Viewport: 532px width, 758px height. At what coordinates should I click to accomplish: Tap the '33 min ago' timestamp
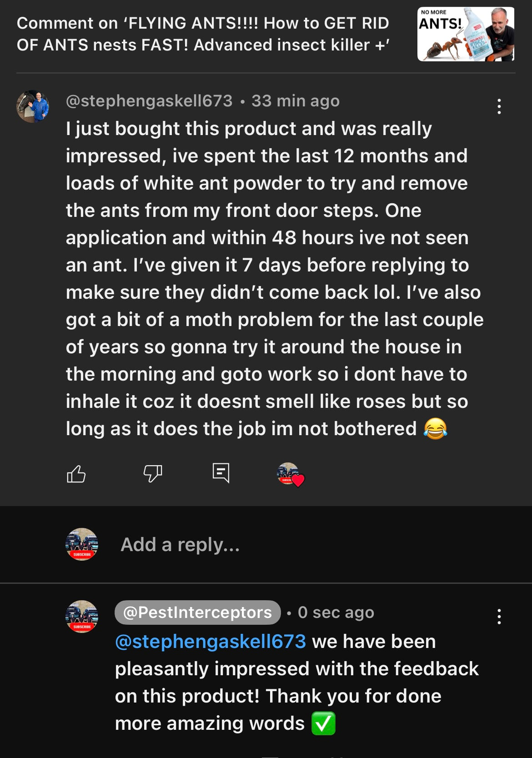[296, 101]
